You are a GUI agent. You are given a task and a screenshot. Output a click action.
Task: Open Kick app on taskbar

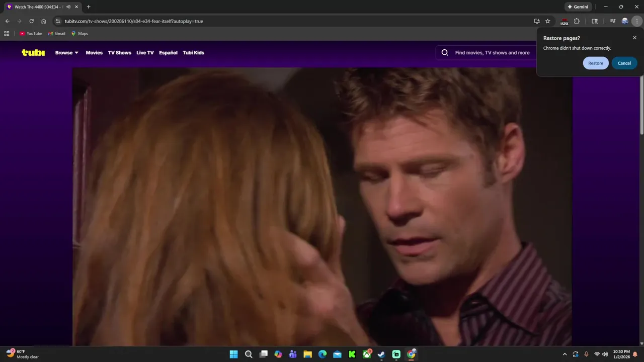tap(352, 354)
